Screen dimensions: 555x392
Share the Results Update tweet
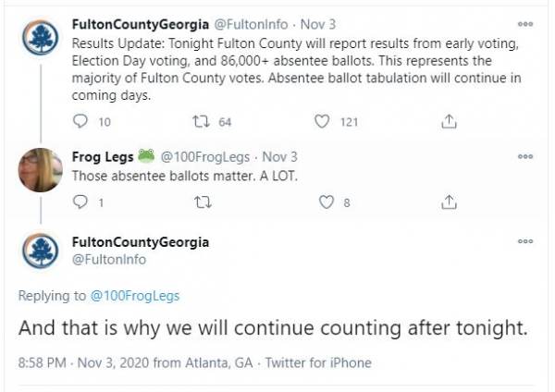(448, 121)
